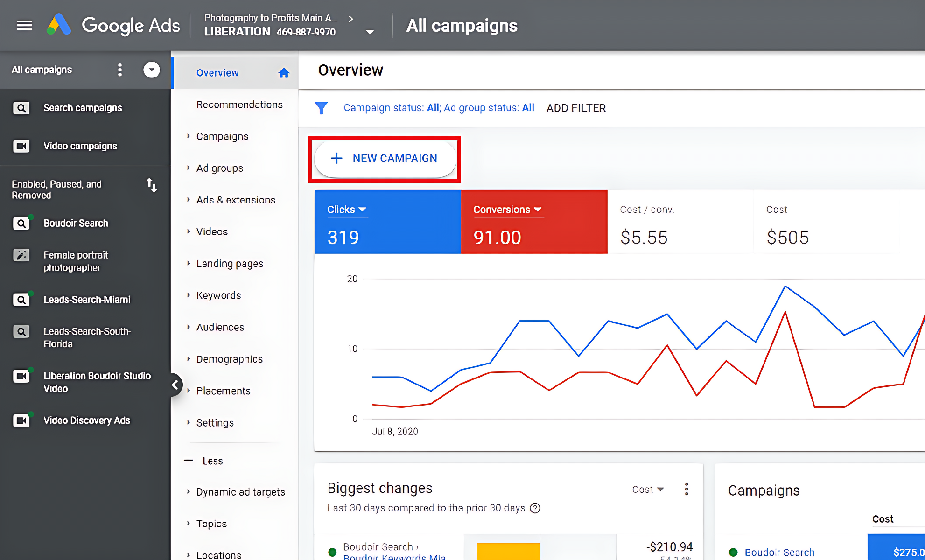The height and width of the screenshot is (560, 925).
Task: Open Recommendations page
Action: (239, 105)
